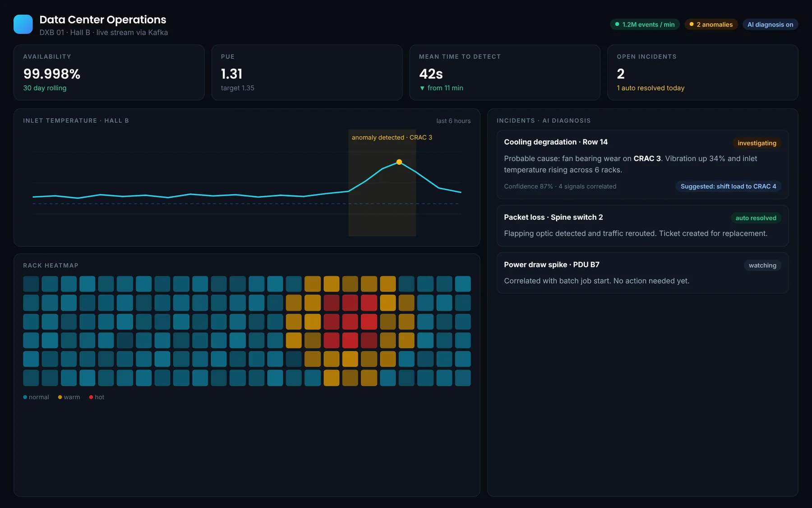Click the Open Incidents count 2
This screenshot has height=508, width=812.
pyautogui.click(x=621, y=74)
